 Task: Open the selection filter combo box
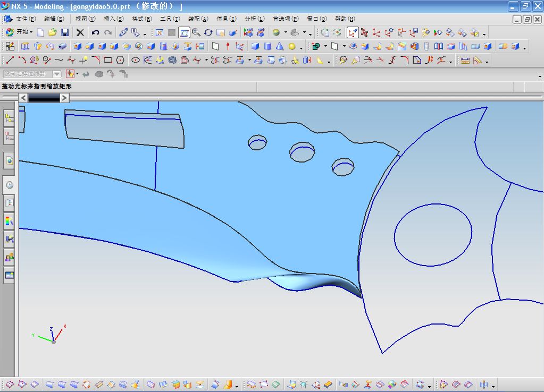[x=32, y=74]
